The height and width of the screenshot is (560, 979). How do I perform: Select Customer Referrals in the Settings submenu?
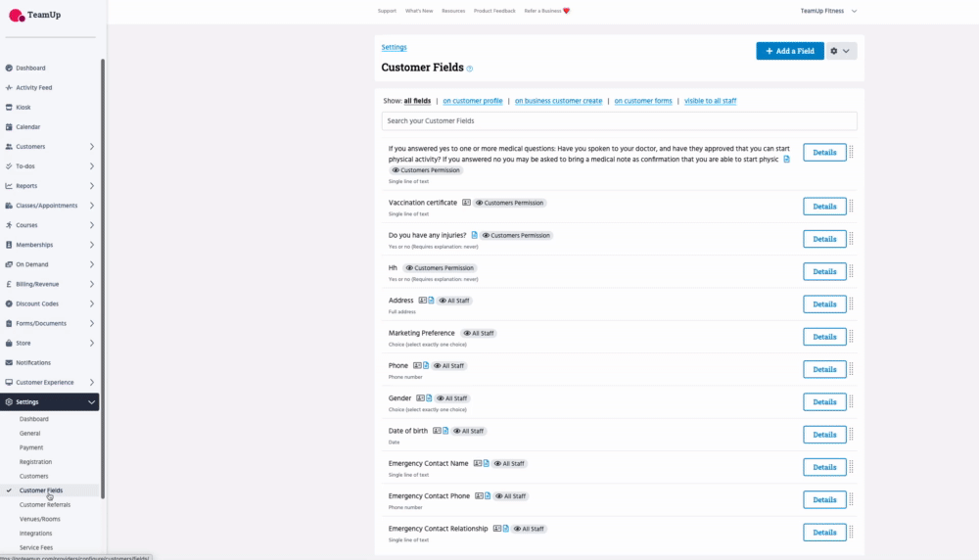click(x=45, y=504)
